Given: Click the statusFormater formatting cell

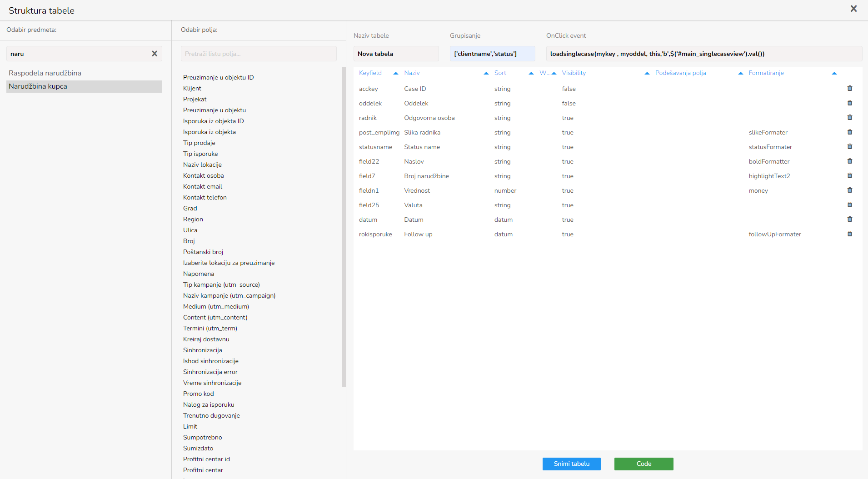Looking at the screenshot, I should point(770,147).
